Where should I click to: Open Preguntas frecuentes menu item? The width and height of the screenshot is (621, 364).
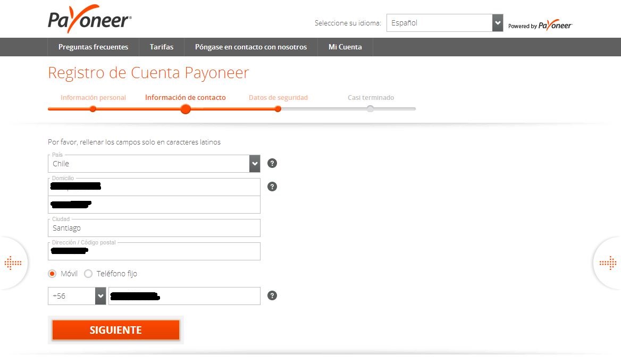tap(93, 47)
